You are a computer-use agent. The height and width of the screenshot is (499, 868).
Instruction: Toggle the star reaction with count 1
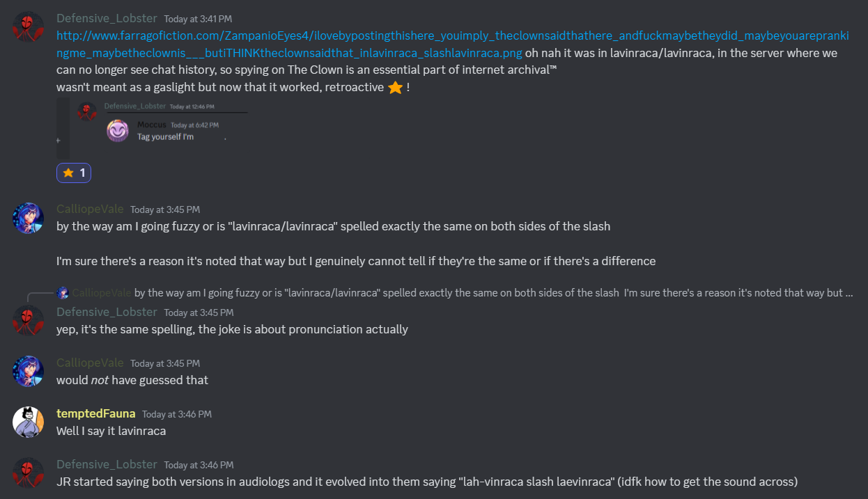pyautogui.click(x=74, y=173)
